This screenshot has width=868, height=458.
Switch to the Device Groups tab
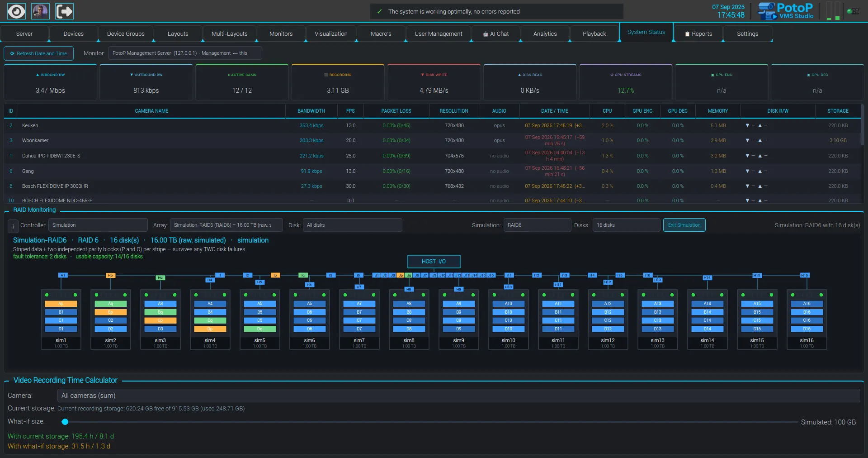126,34
